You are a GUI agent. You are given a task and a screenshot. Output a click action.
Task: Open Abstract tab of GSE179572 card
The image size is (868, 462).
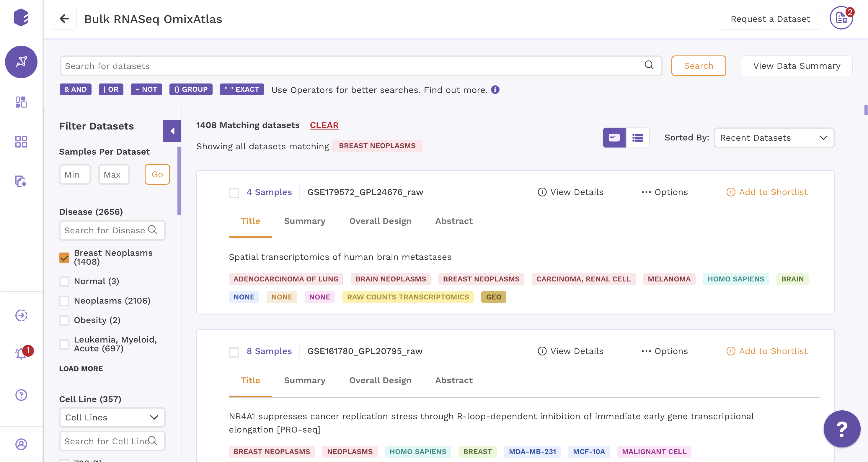pyautogui.click(x=454, y=221)
